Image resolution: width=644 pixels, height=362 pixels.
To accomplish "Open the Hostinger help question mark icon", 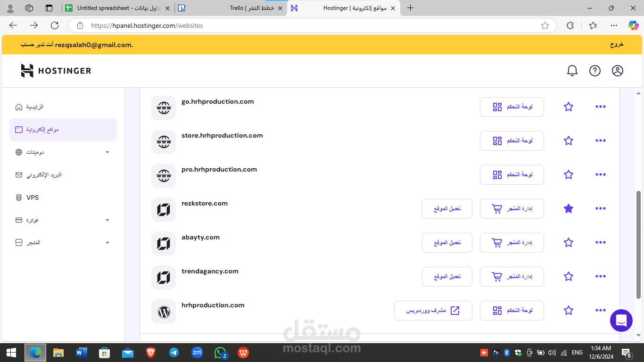I will 595,71.
